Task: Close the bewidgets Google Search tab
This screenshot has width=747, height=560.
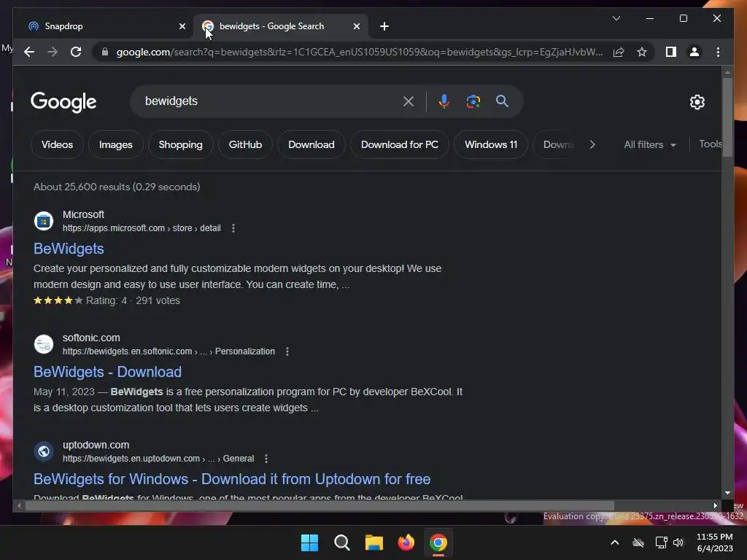Action: (356, 26)
